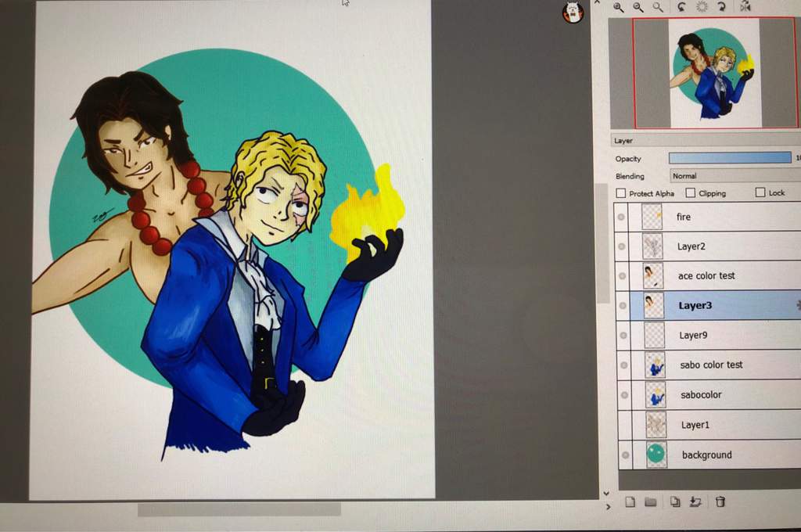Enable the Protect Alpha checkbox
Viewport: 801px width, 532px height.
(620, 193)
